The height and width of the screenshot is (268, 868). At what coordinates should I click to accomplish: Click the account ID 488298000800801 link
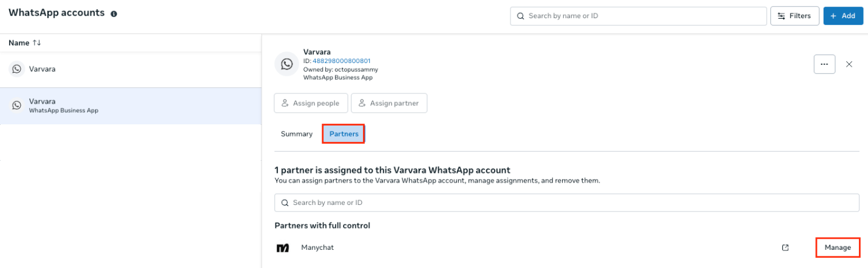pyautogui.click(x=341, y=61)
